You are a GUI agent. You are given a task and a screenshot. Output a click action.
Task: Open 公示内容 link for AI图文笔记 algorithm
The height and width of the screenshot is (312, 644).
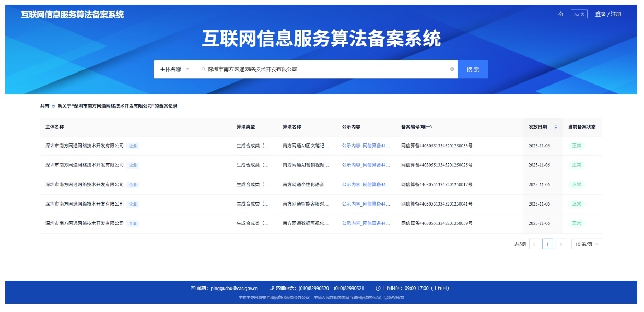click(366, 146)
